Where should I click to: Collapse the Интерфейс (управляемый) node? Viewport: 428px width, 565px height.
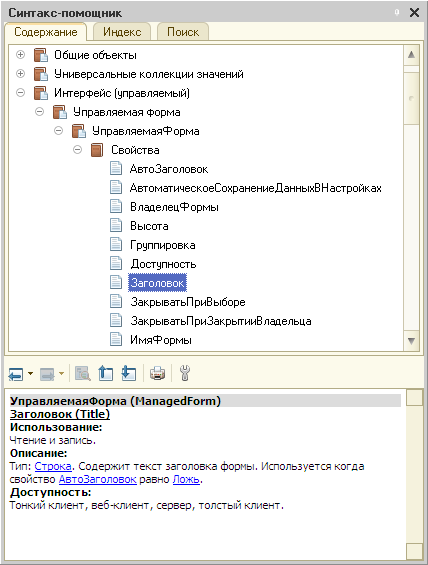21,93
